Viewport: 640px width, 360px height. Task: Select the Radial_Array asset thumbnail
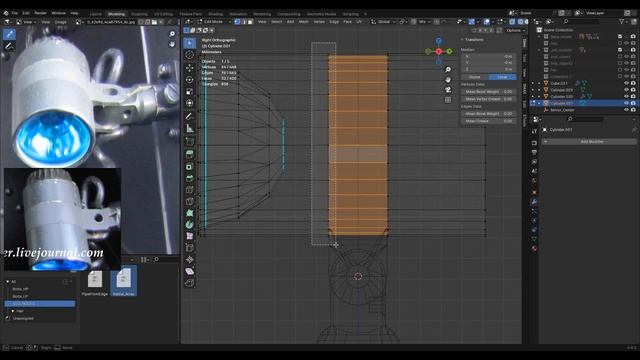point(124,281)
